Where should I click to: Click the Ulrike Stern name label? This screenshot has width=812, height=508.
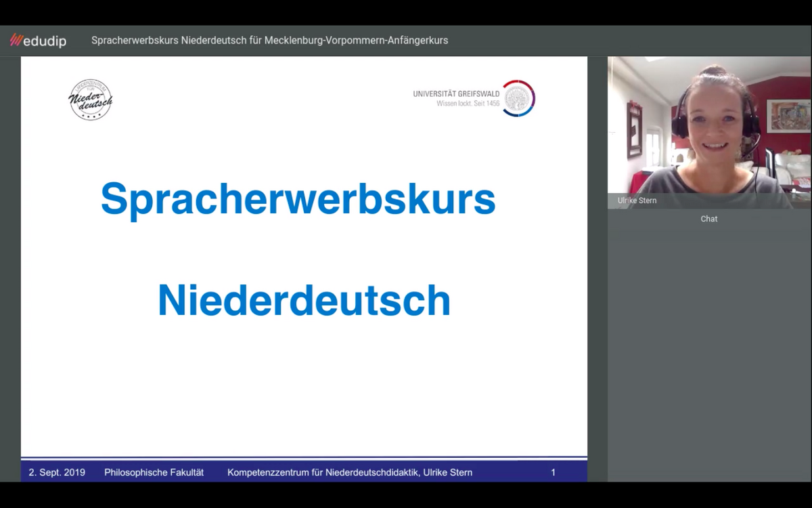pyautogui.click(x=637, y=200)
